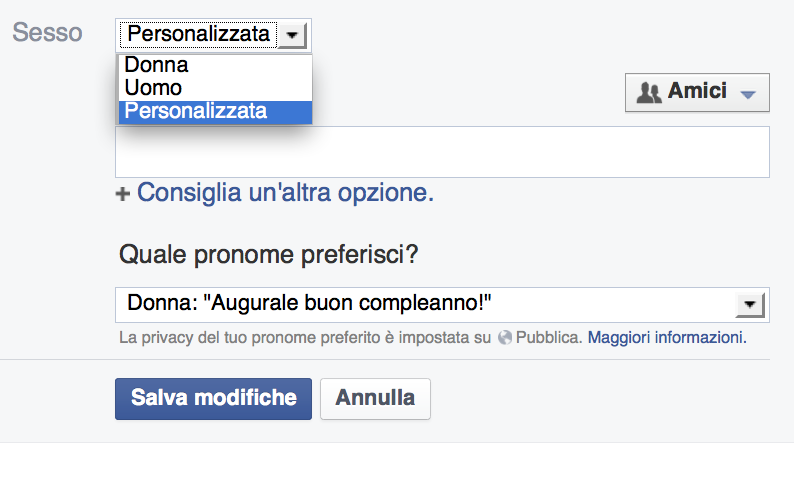Click the Quale pronome preferisci? heading
Viewport: 794px width, 480px height.
click(268, 254)
